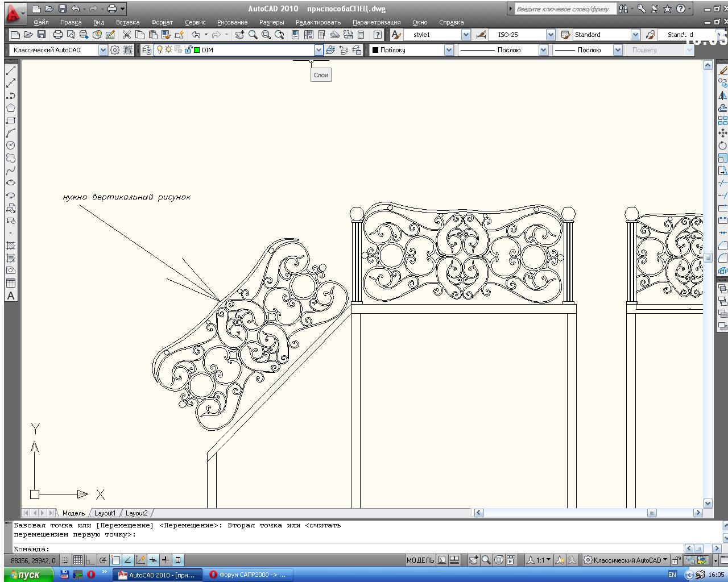Expand the DIM layer dropdown
Viewport: 728px width, 582px height.
coord(318,50)
